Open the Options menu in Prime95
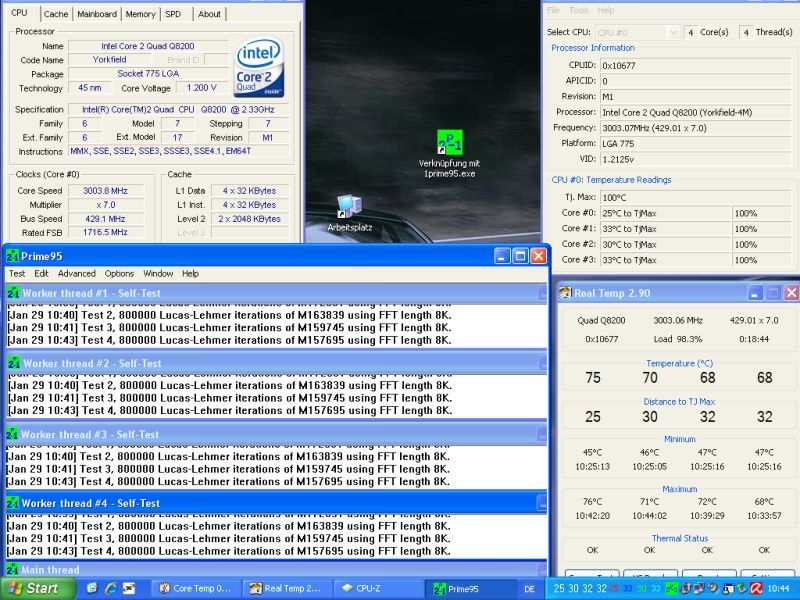The width and height of the screenshot is (800, 600). pos(119,273)
